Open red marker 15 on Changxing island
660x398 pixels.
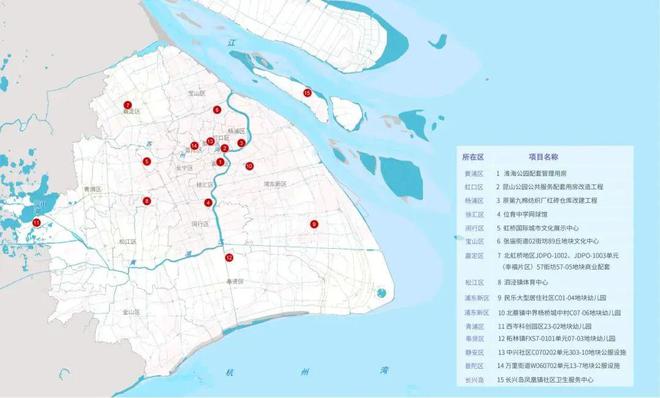(x=307, y=93)
